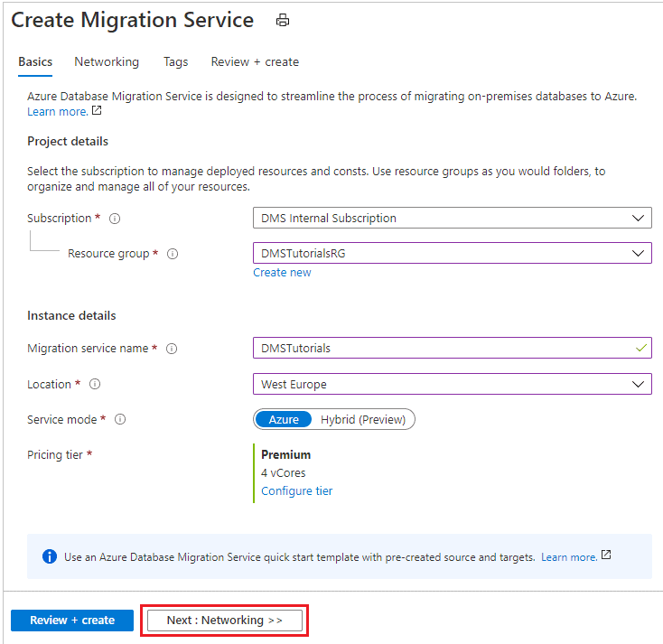Click the info icon next to Service mode
Screen dimensions: 663x644
[x=120, y=420]
